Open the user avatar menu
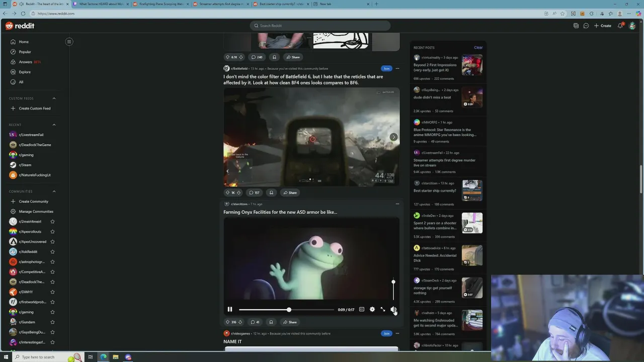Viewport: 644px width, 362px height. (632, 26)
